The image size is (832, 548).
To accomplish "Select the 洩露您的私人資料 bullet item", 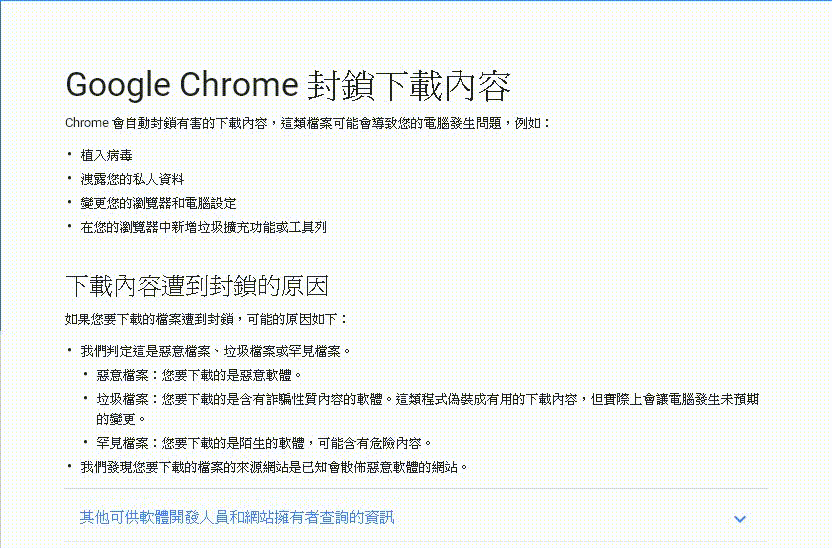I will 133,179.
